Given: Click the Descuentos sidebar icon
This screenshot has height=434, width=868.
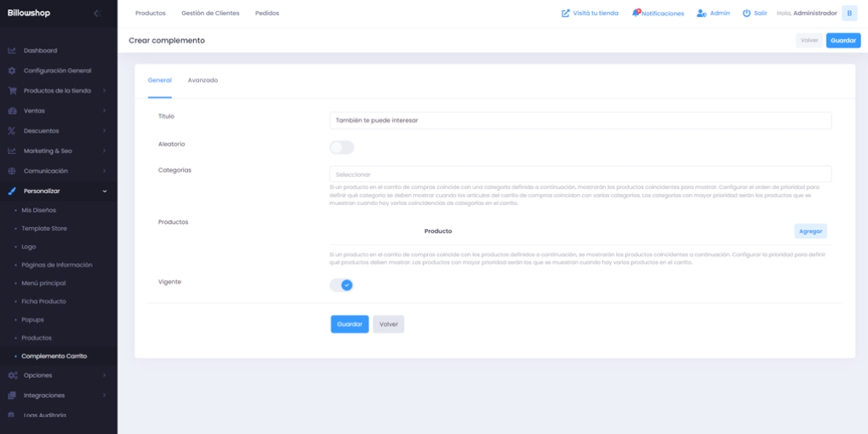Looking at the screenshot, I should [12, 131].
